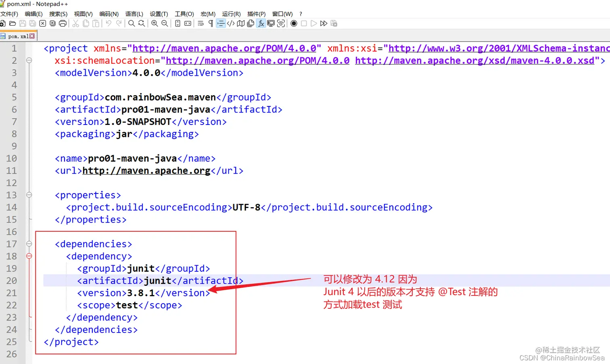
Task: Open the 宏(M) menu
Action: [x=208, y=14]
